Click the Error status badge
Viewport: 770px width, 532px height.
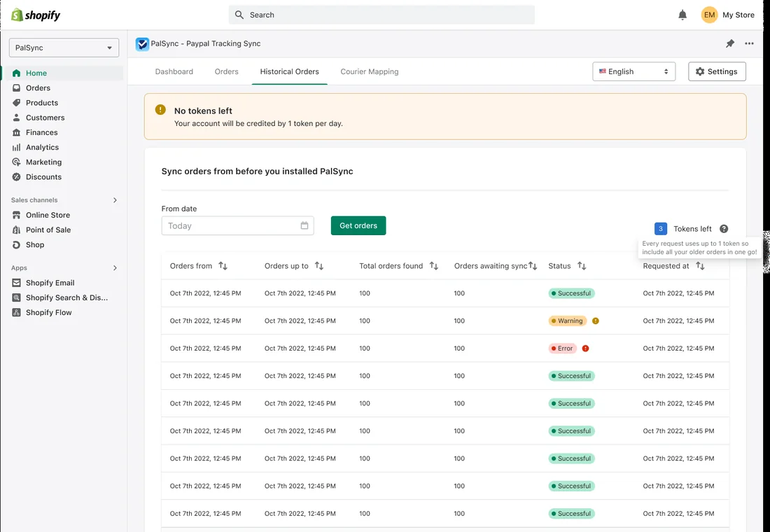563,349
